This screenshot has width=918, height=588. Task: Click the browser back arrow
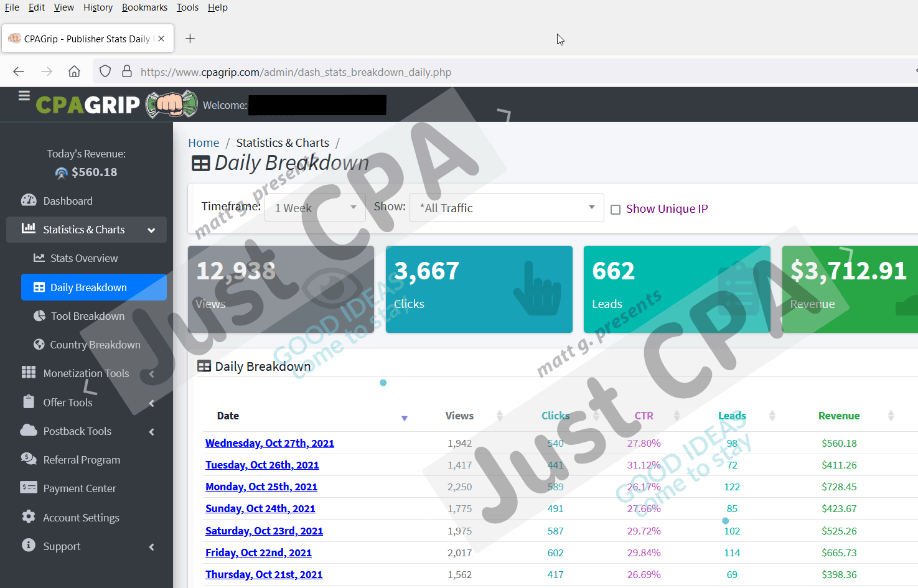point(19,72)
